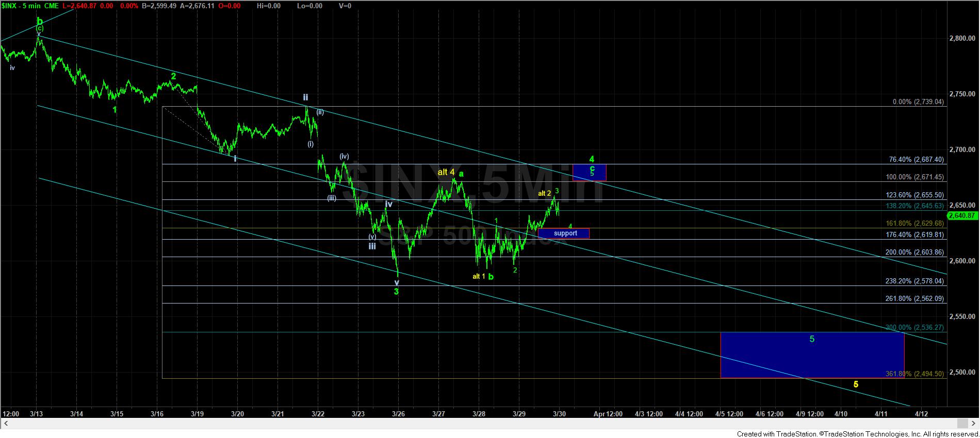Click the 2,700.00 price axis label
Image resolution: width=980 pixels, height=438 pixels.
[962, 149]
